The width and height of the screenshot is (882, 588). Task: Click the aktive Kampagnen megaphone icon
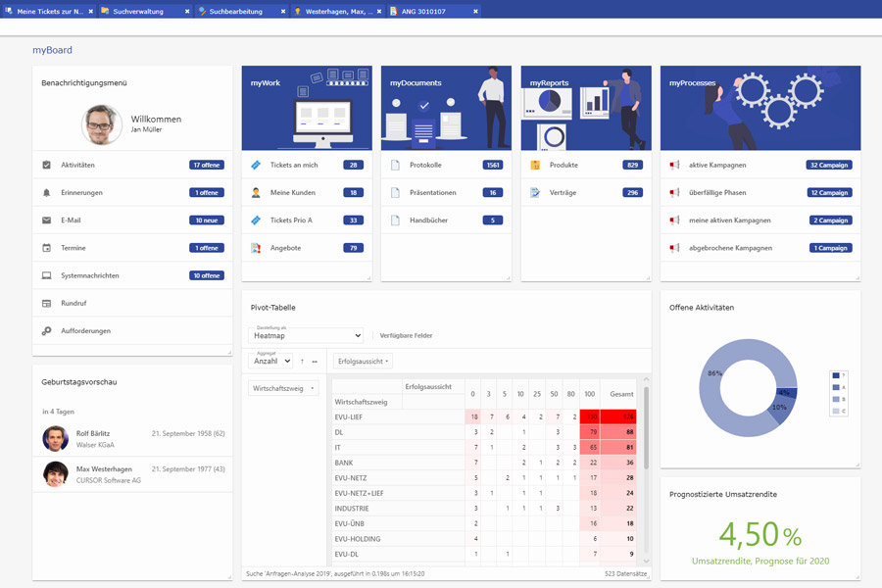674,166
